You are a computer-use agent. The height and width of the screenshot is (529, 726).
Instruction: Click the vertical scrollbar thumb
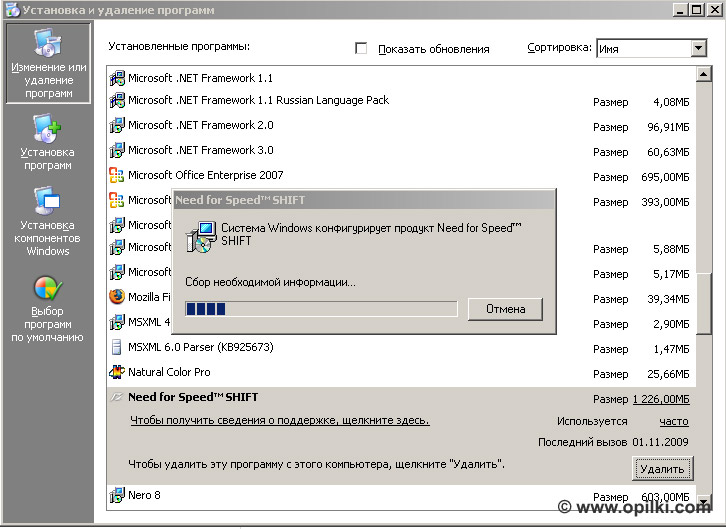(x=703, y=303)
